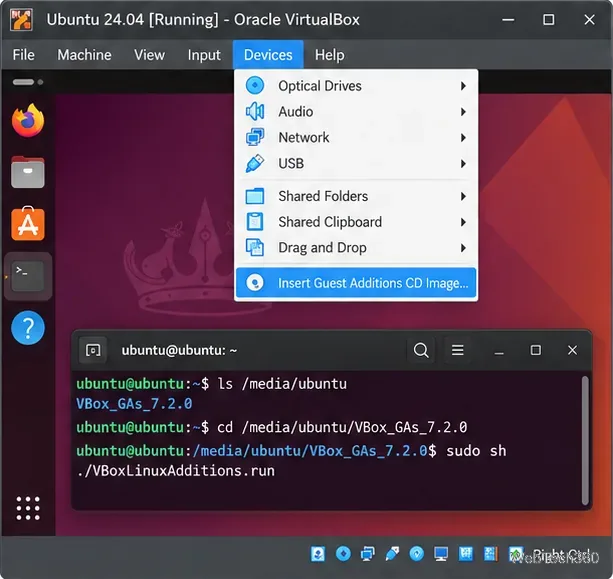Click the Shared Clipboard icon

click(x=255, y=222)
